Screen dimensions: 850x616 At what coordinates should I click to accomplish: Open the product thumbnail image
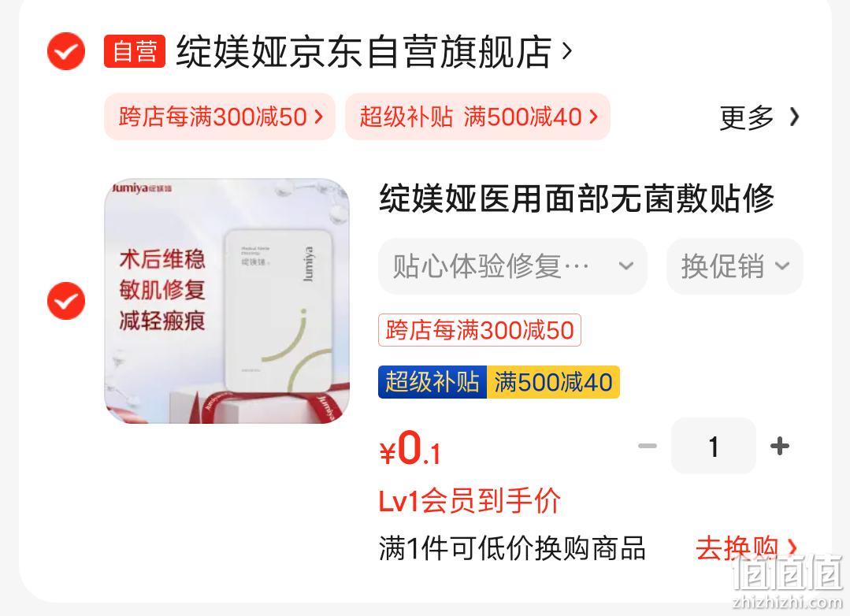(x=227, y=301)
